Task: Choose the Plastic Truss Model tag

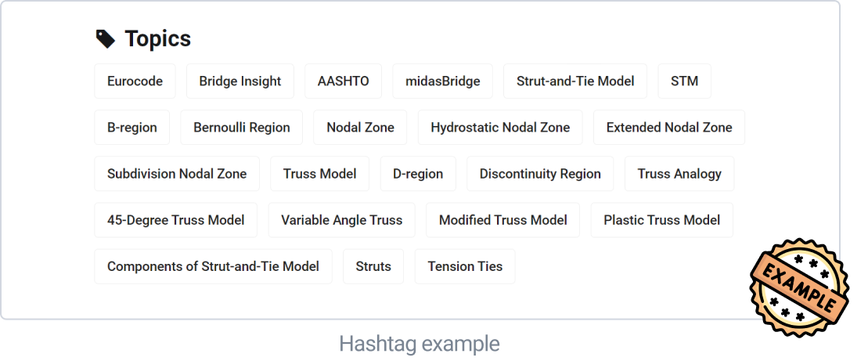Action: (662, 220)
